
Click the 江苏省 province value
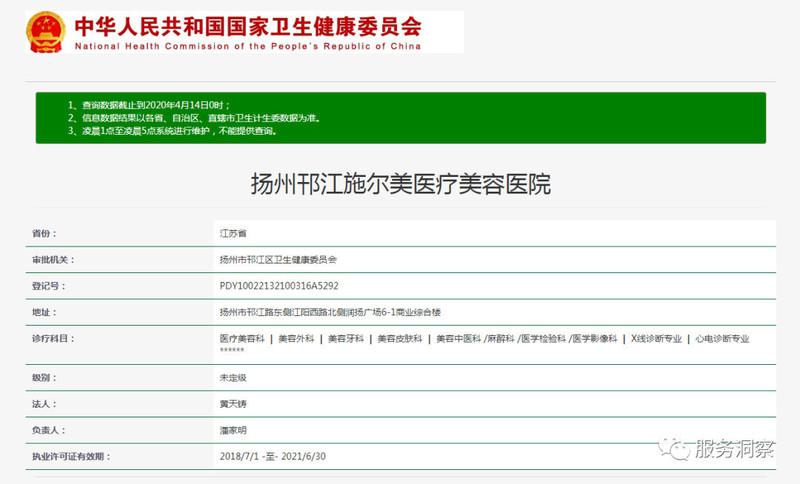click(233, 232)
